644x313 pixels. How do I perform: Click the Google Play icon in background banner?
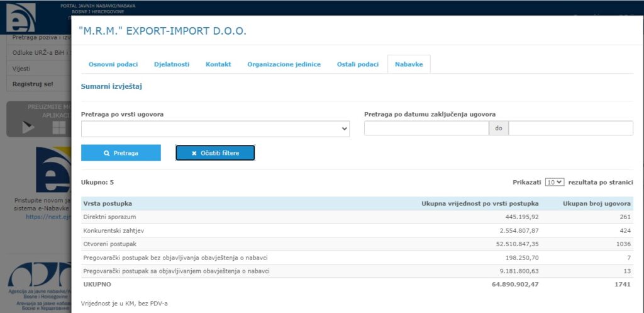pyautogui.click(x=28, y=127)
